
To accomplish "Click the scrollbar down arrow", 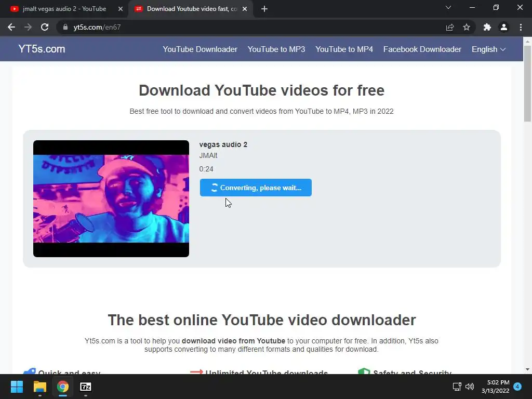I will click(527, 369).
